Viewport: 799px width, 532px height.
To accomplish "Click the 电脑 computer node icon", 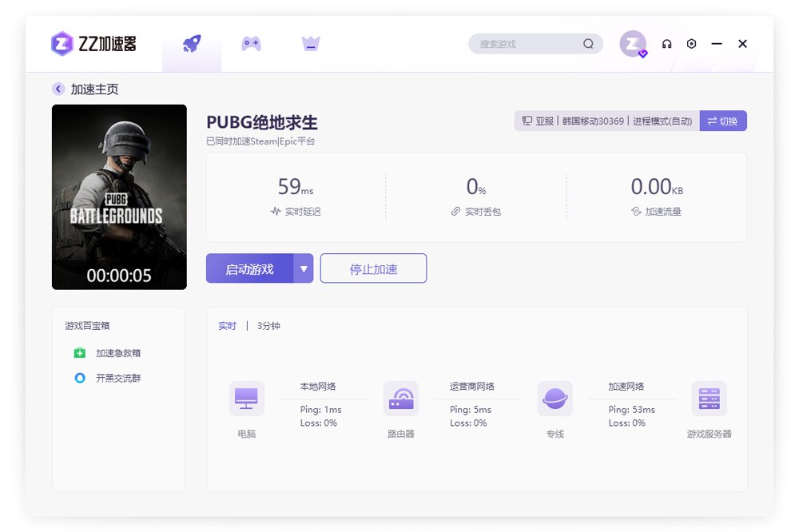I will click(x=246, y=399).
